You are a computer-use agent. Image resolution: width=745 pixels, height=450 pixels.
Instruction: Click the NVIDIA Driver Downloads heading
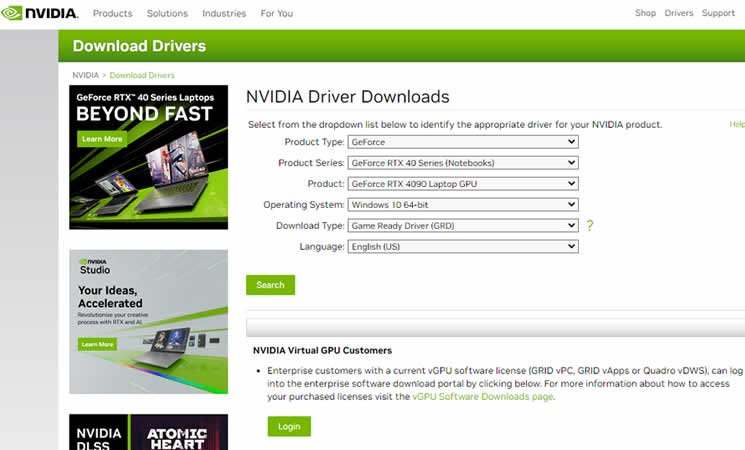coord(347,96)
